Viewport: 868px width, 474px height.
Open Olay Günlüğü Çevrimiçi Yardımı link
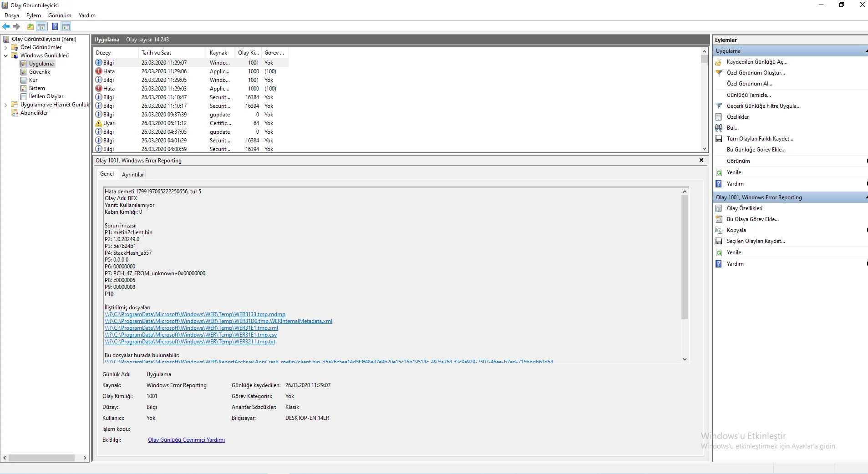186,440
